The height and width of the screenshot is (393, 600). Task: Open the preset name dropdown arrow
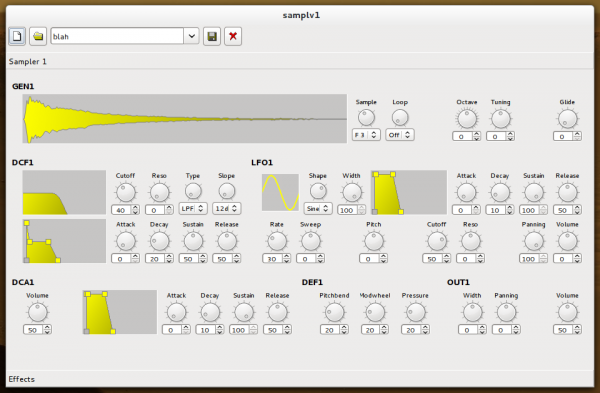tap(191, 36)
